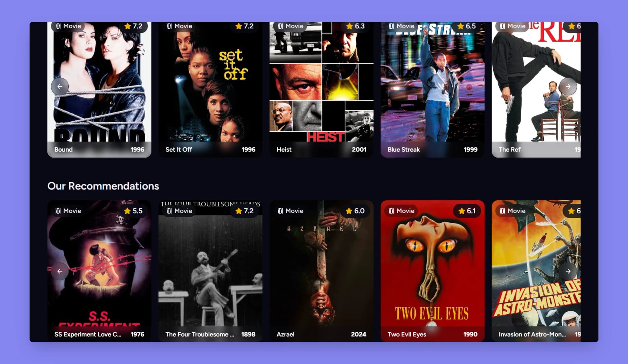
Task: Click the film icon on the Bound card
Action: [x=58, y=26]
